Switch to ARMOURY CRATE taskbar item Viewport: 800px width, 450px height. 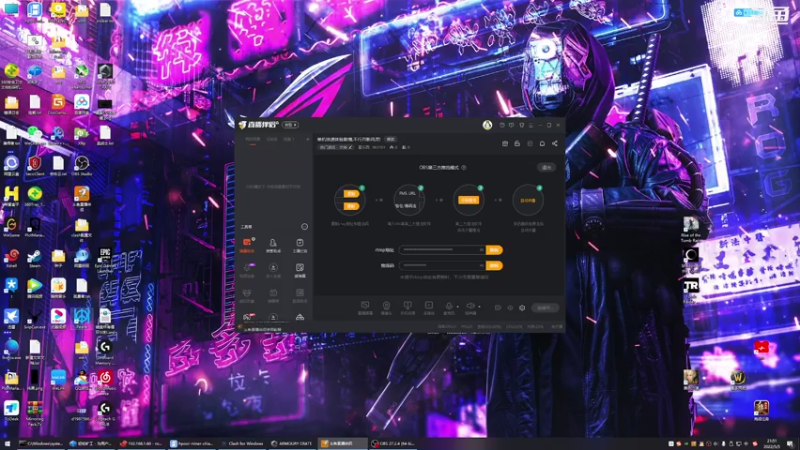click(x=292, y=444)
